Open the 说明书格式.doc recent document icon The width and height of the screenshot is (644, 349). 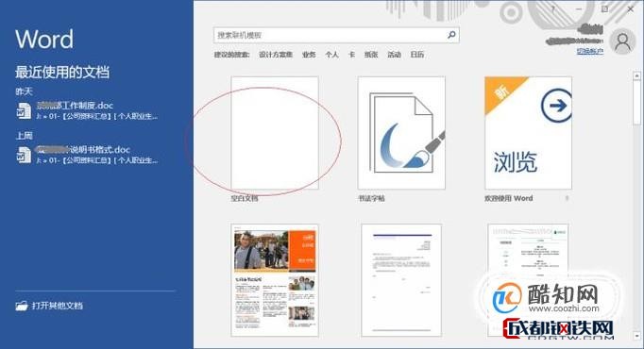pos(24,155)
